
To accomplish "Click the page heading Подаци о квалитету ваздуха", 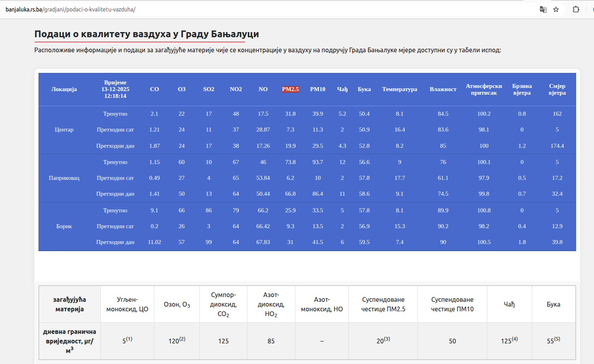I will click(147, 34).
